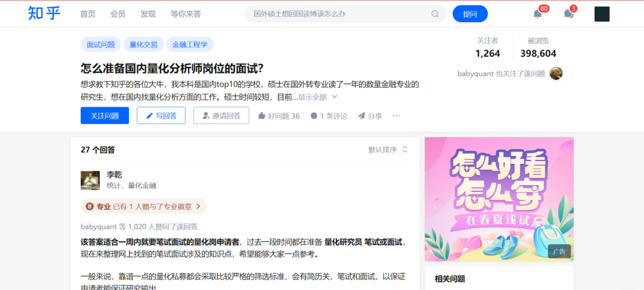
Task: Select the 量化交易 topic tag
Action: 144,44
